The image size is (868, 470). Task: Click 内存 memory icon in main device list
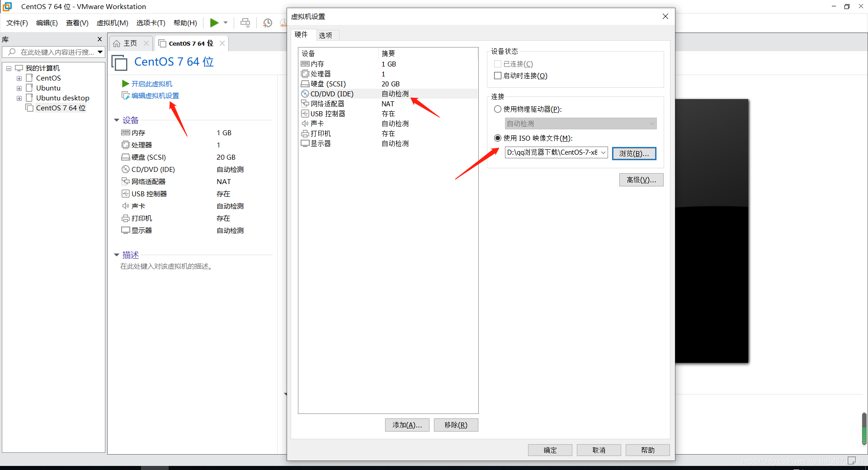pyautogui.click(x=126, y=133)
